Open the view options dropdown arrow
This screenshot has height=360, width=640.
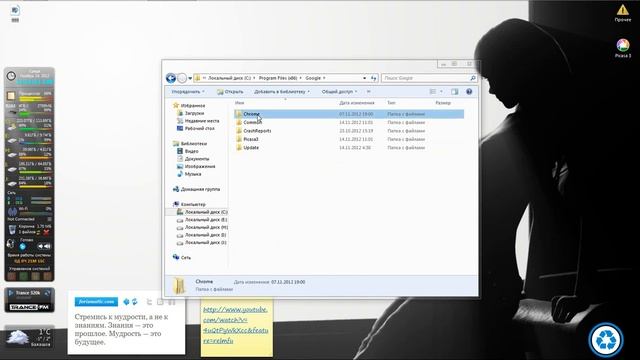[441, 92]
